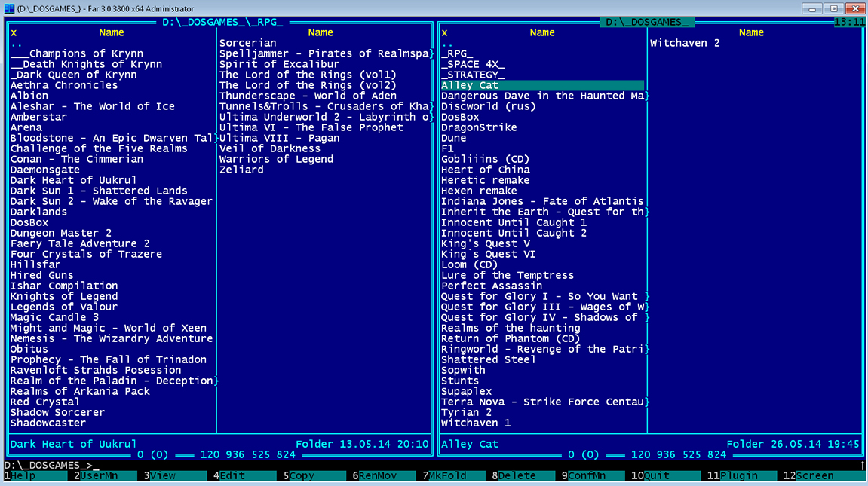
Task: Select ___Champions of Krynn folder
Action: tap(76, 53)
